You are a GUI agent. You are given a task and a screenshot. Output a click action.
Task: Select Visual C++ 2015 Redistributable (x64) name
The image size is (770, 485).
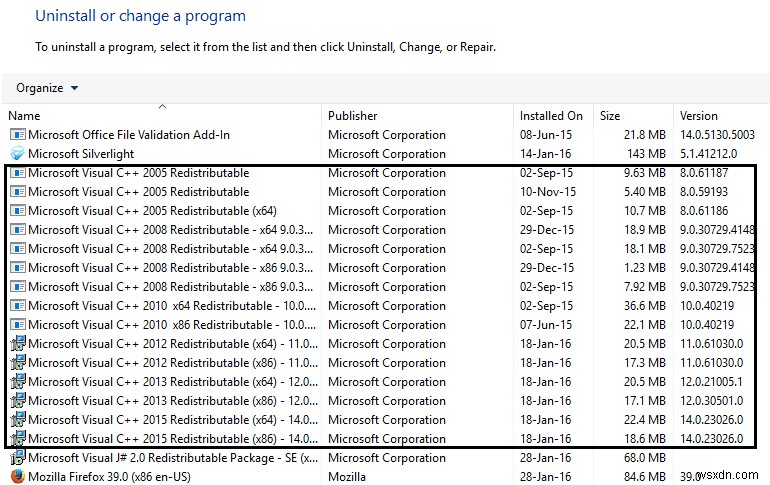(173, 420)
